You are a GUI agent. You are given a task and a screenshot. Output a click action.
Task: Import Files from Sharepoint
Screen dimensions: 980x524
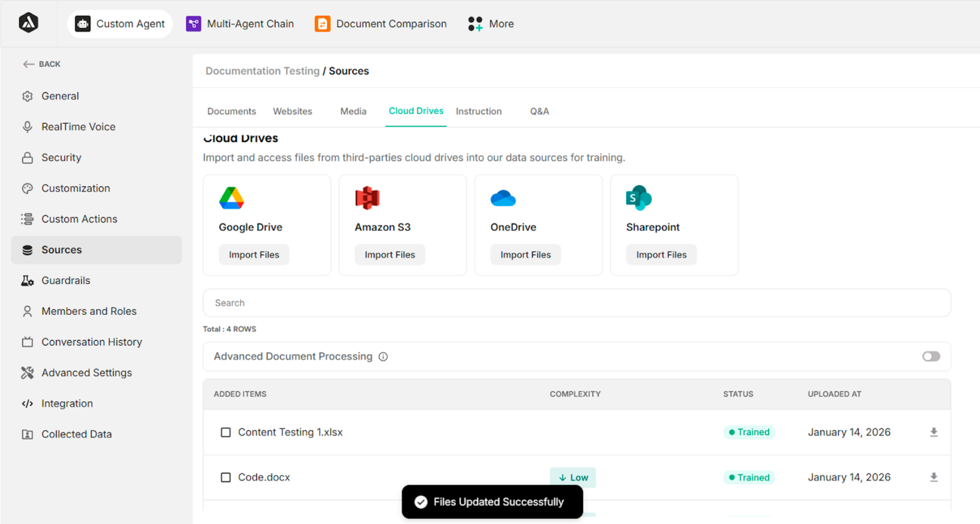click(661, 254)
